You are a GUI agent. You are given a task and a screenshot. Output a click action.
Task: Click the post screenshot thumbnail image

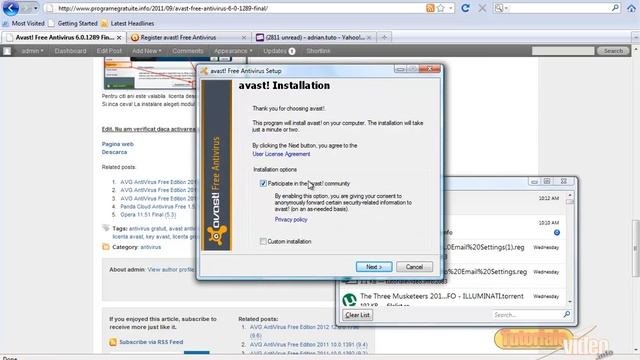coord(150,73)
